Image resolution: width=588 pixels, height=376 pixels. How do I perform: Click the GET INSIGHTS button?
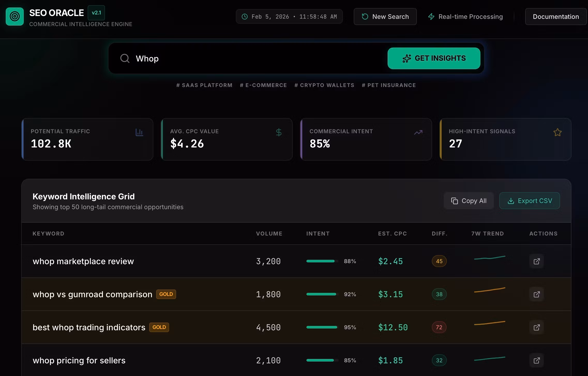pos(434,58)
